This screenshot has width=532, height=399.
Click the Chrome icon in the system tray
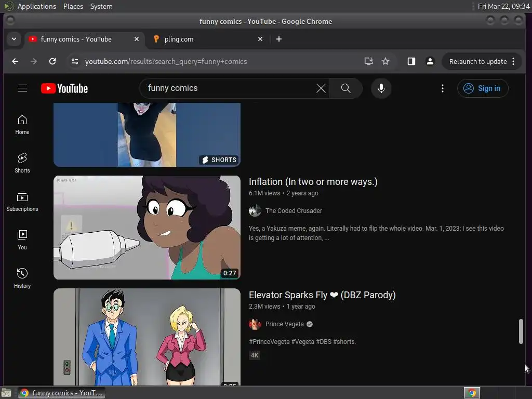[472, 393]
